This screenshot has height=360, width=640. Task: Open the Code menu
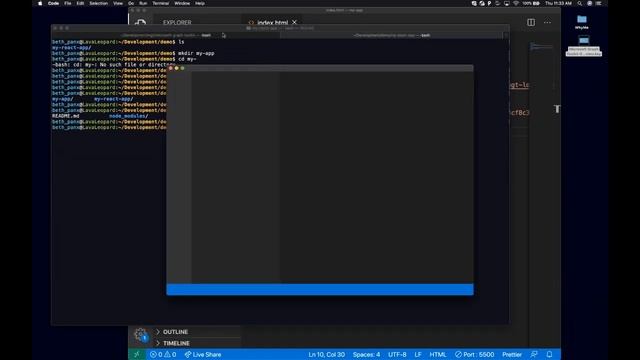pos(53,3)
